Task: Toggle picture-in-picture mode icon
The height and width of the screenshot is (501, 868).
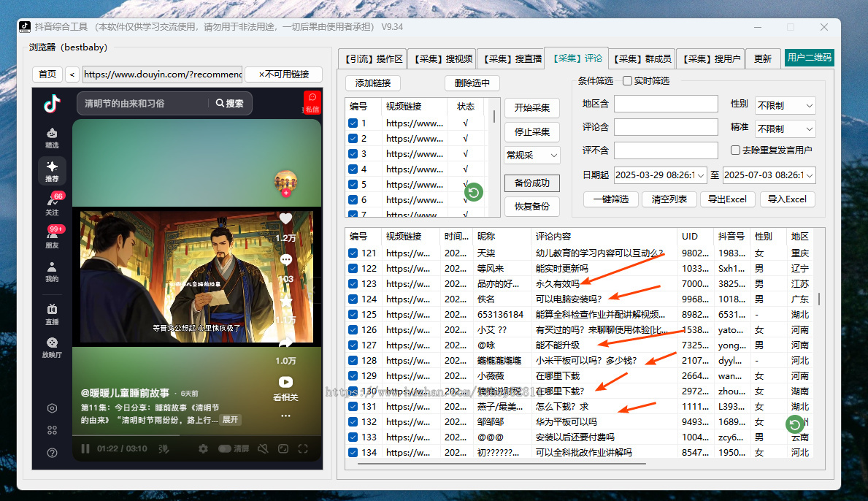Action: point(283,448)
